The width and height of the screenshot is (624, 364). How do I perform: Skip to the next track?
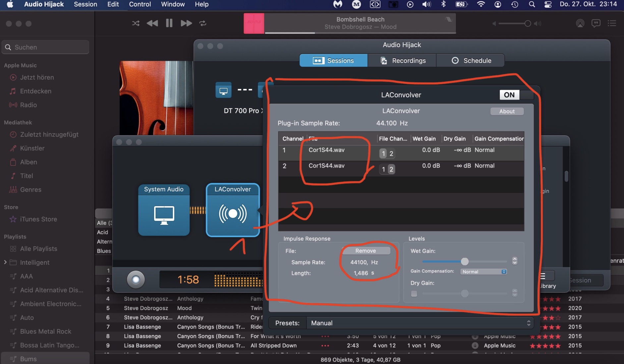[186, 23]
